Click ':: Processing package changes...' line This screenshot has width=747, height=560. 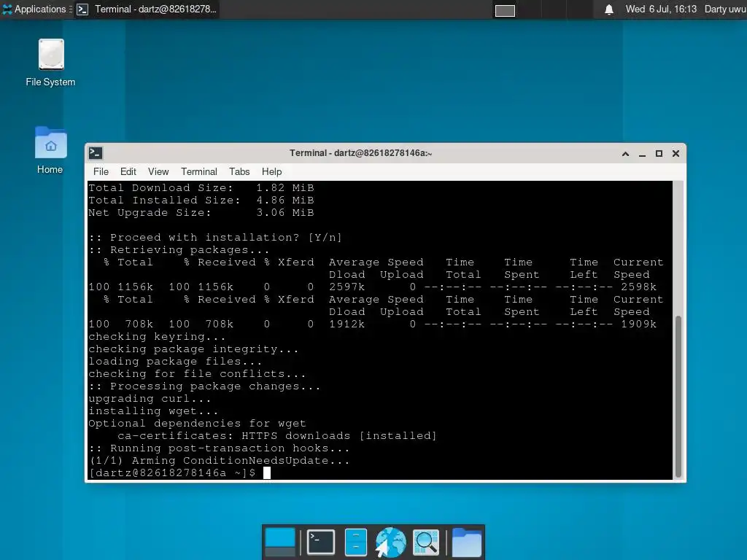(x=204, y=386)
